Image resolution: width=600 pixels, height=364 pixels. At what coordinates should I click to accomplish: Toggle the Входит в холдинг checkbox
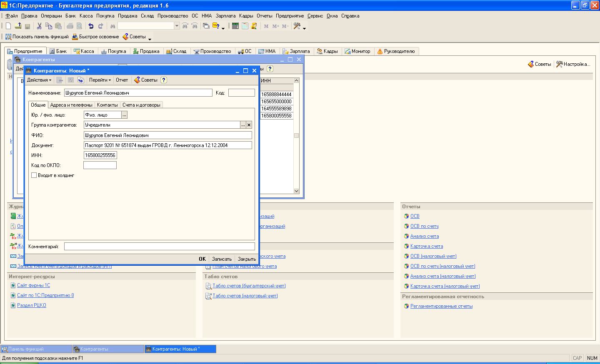click(34, 175)
